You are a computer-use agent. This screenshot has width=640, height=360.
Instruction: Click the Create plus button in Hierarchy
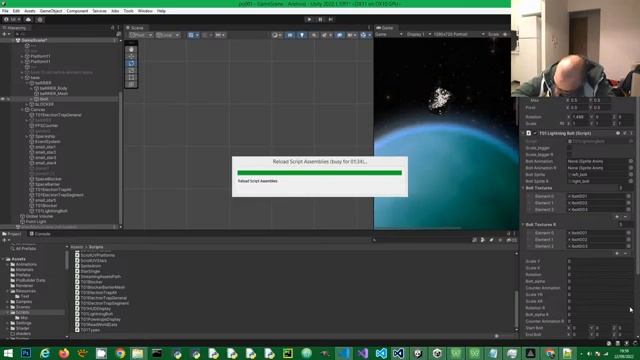(6, 34)
